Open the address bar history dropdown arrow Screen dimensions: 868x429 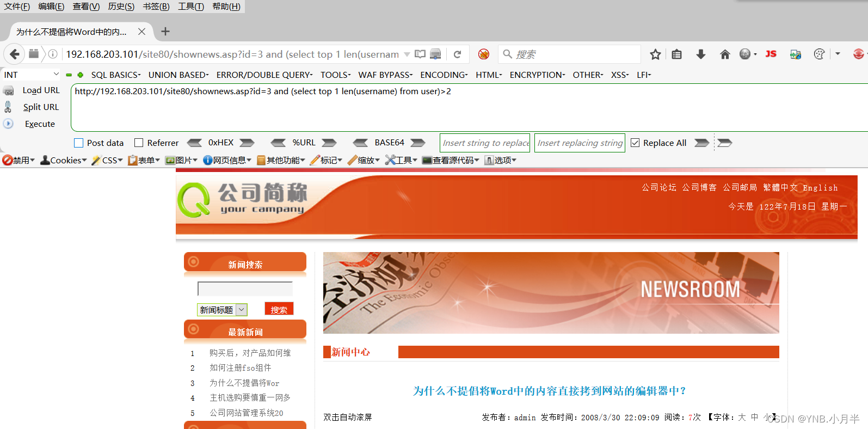coord(407,54)
